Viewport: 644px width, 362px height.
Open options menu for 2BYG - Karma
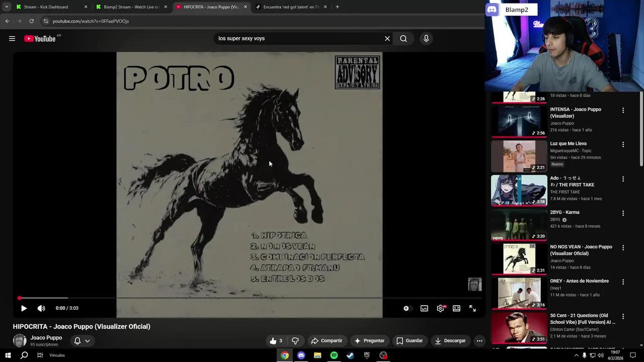click(x=623, y=213)
